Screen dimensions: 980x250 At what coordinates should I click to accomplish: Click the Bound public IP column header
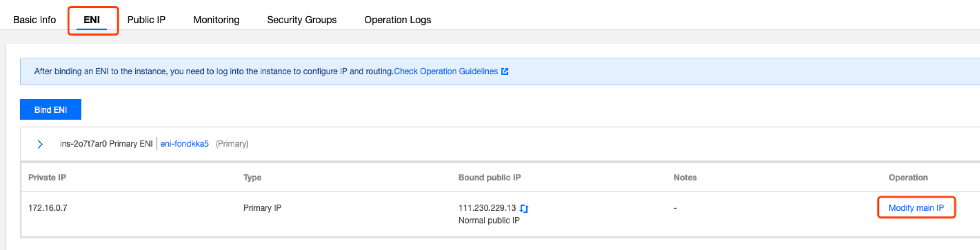click(x=490, y=177)
